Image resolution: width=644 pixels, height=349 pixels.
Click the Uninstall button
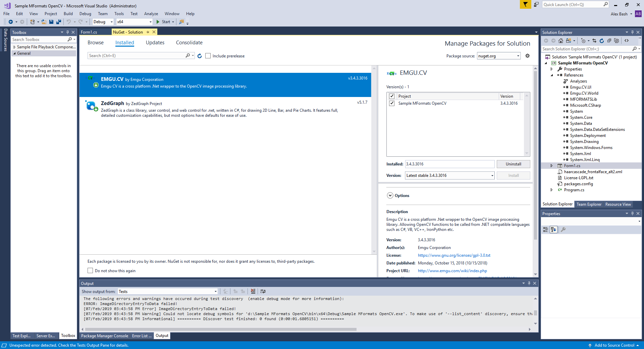pyautogui.click(x=514, y=164)
